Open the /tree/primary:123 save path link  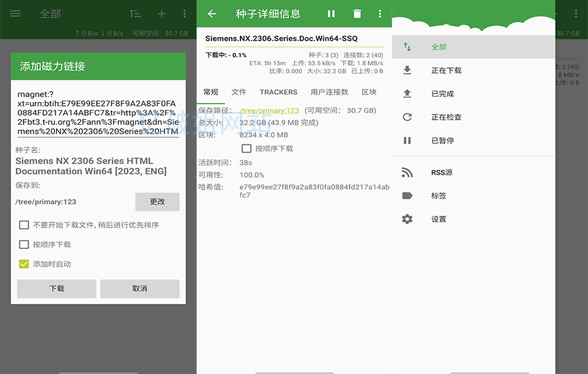pos(269,110)
